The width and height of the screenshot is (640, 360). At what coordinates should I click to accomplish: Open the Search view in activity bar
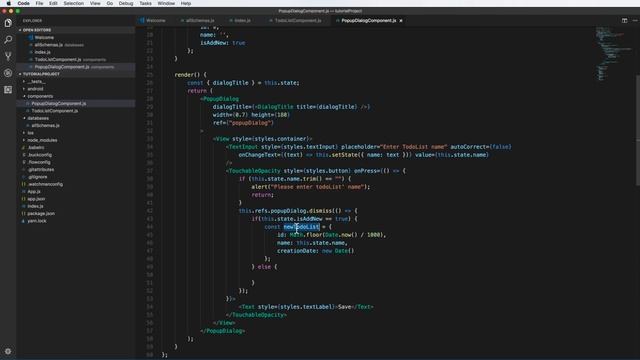pos(8,40)
